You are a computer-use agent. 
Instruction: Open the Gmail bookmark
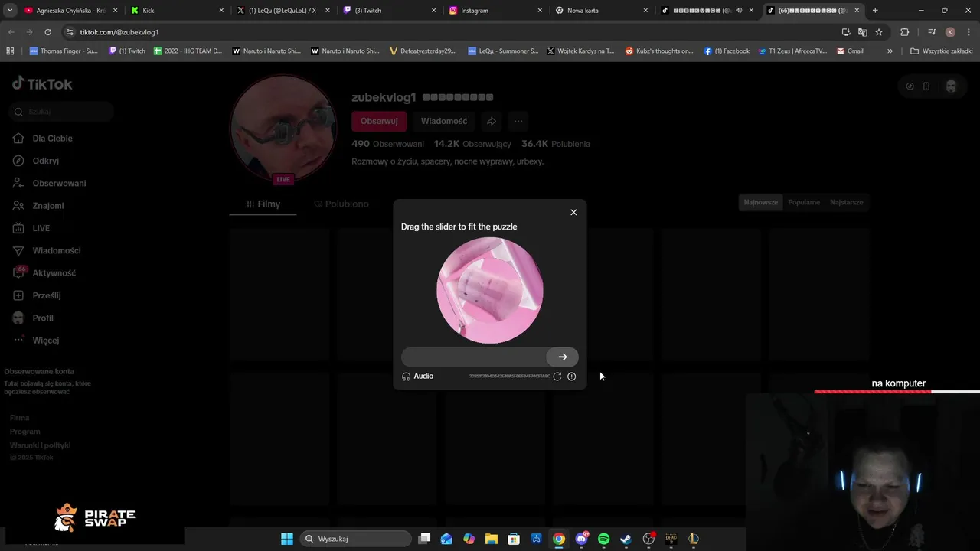[850, 51]
